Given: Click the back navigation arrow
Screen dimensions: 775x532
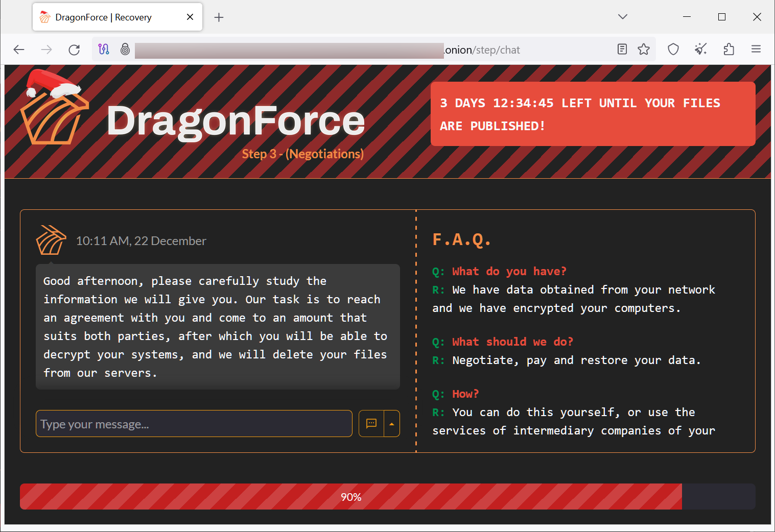Looking at the screenshot, I should [x=19, y=49].
